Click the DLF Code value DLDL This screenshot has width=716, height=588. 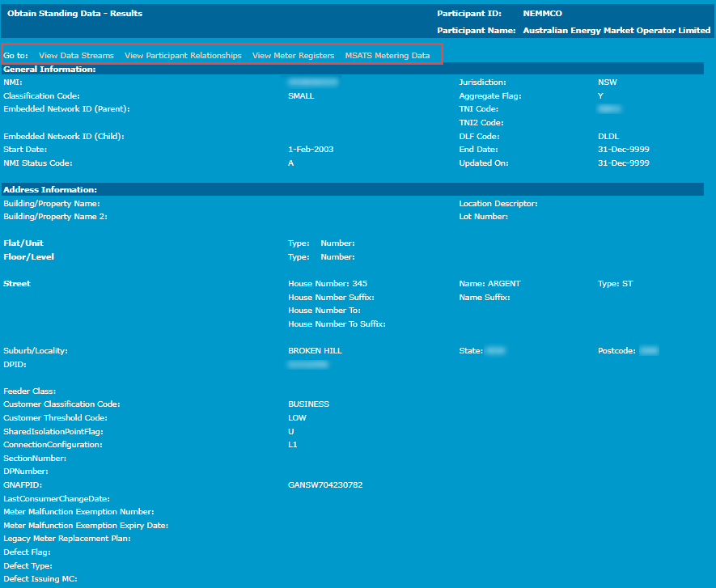pyautogui.click(x=608, y=137)
